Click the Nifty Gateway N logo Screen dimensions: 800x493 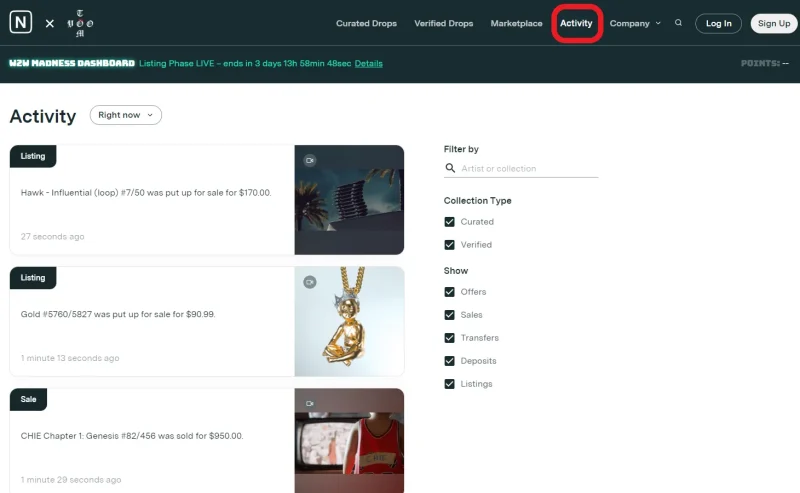(x=21, y=23)
